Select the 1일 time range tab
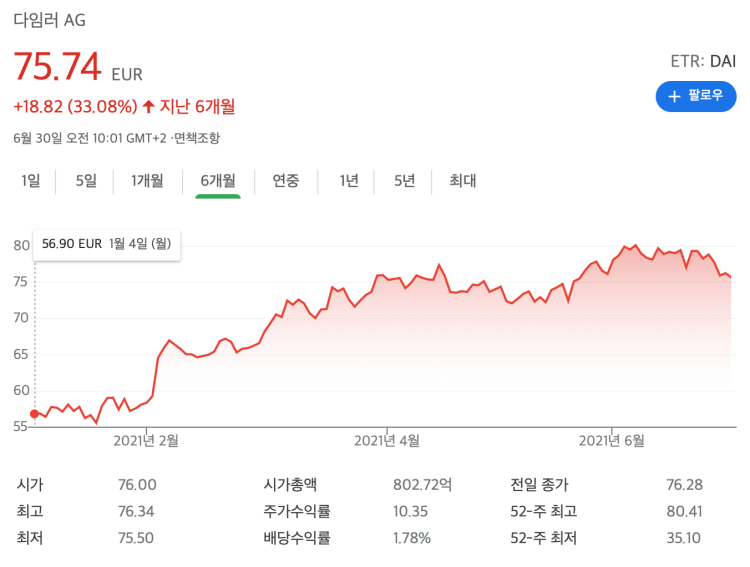750x567 pixels. [x=31, y=181]
